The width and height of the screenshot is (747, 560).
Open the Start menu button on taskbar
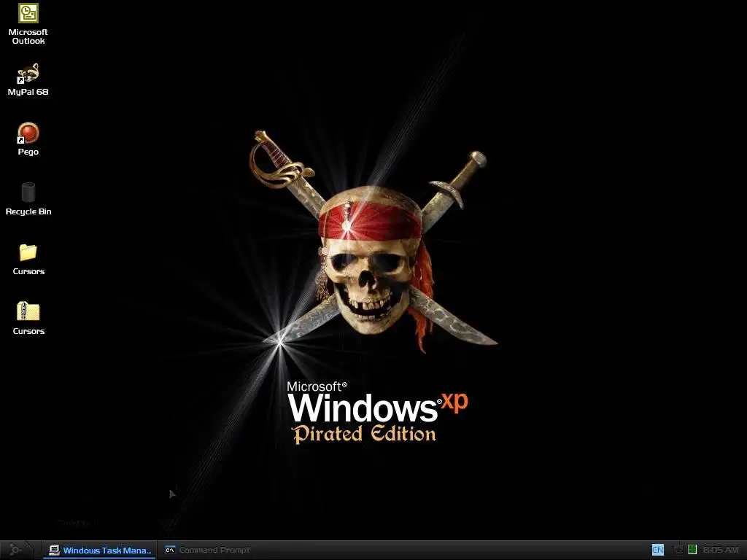(18, 550)
